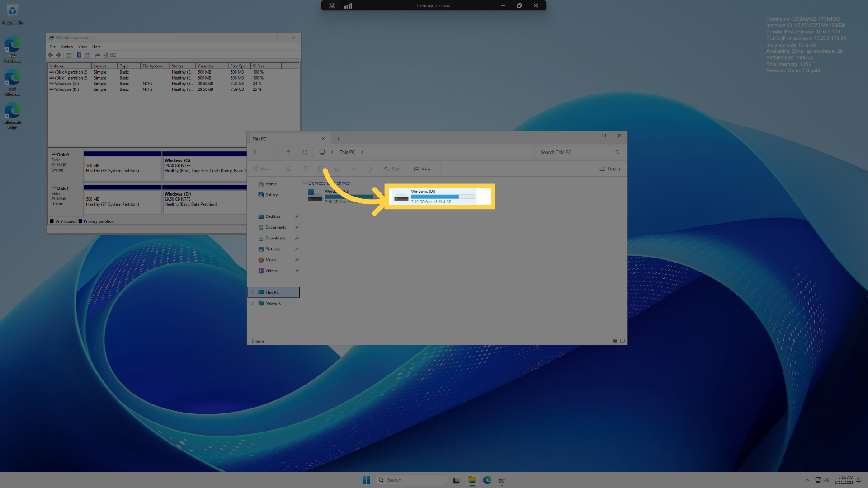This screenshot has height=488, width=868.
Task: Expand the chevron after This PC in address bar
Action: pos(362,152)
